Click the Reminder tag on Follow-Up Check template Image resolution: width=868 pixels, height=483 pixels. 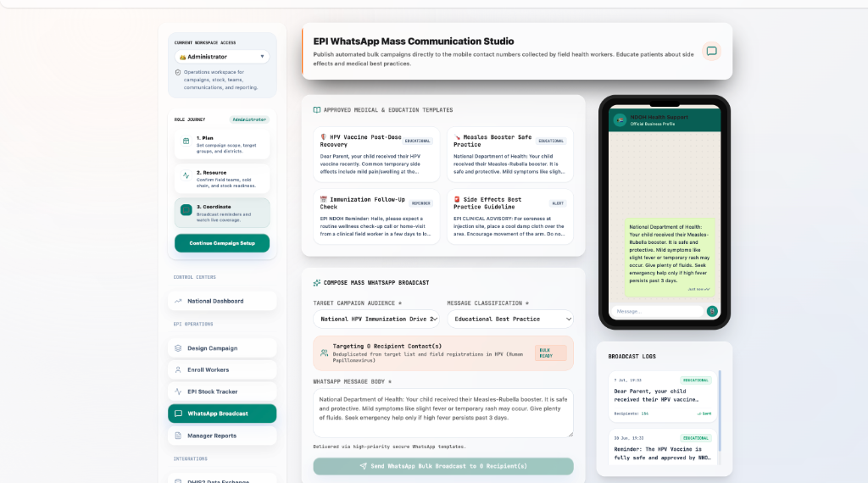(420, 203)
